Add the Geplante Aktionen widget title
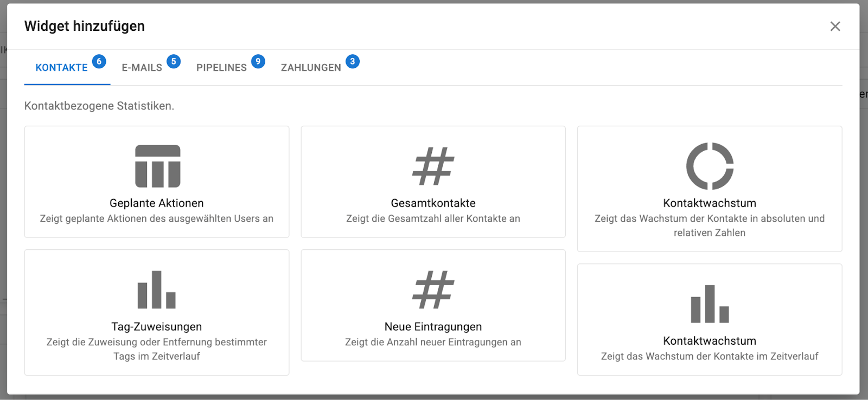Viewport: 868px width, 400px height. (157, 203)
